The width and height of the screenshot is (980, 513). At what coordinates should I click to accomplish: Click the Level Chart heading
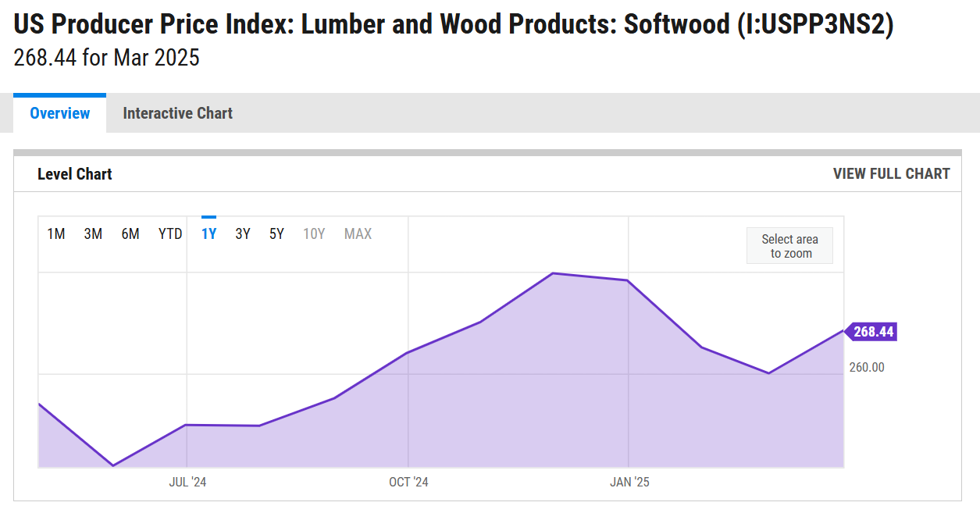tap(74, 173)
